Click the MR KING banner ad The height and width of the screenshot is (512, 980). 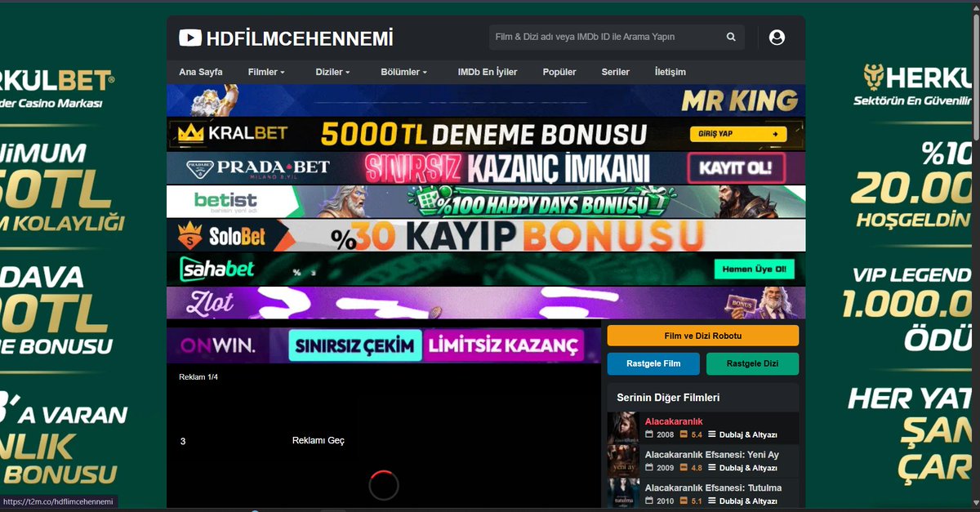pos(486,100)
